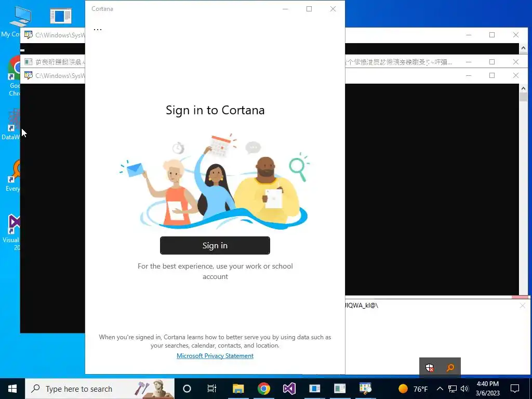Open the 4:40 PM clock calendar
Image resolution: width=532 pixels, height=399 pixels.
487,389
